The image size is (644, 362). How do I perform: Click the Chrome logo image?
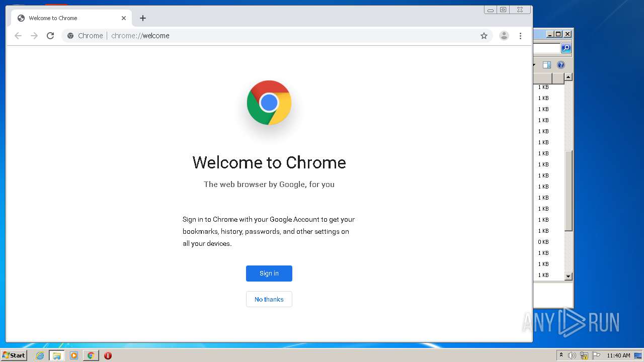269,103
